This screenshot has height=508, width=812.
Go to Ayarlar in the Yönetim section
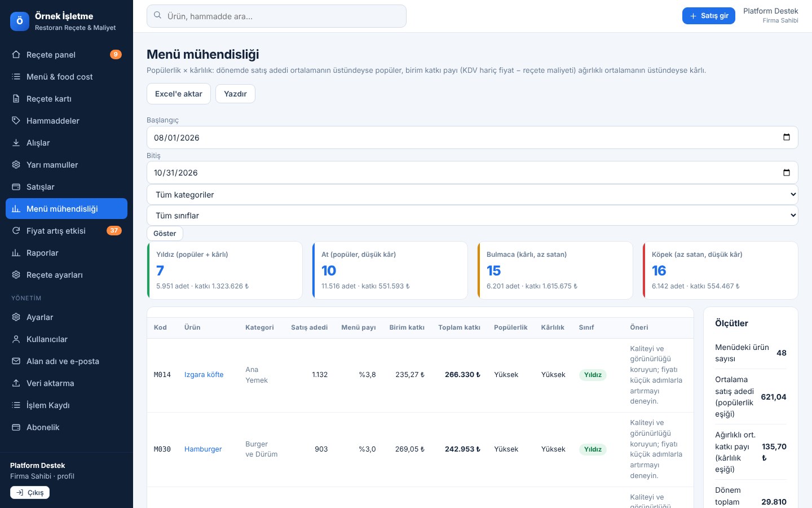coord(67,317)
